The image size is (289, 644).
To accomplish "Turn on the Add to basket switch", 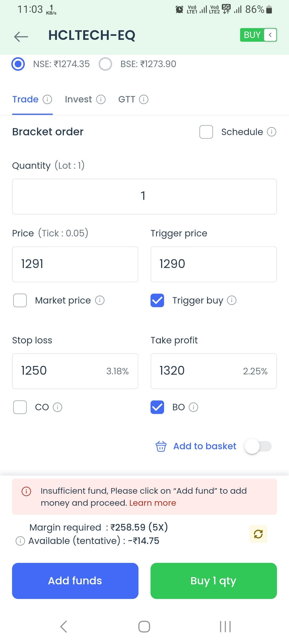I will click(x=258, y=446).
